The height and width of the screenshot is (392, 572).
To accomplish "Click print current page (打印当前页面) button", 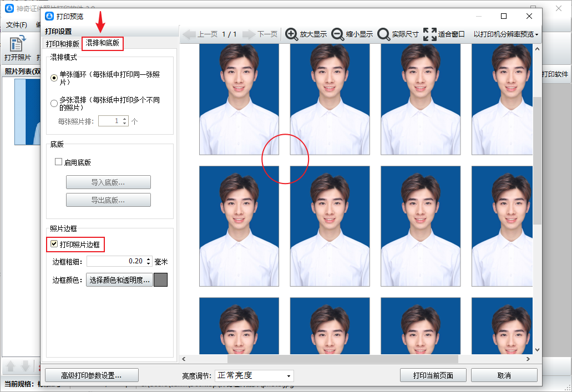I will tap(433, 375).
